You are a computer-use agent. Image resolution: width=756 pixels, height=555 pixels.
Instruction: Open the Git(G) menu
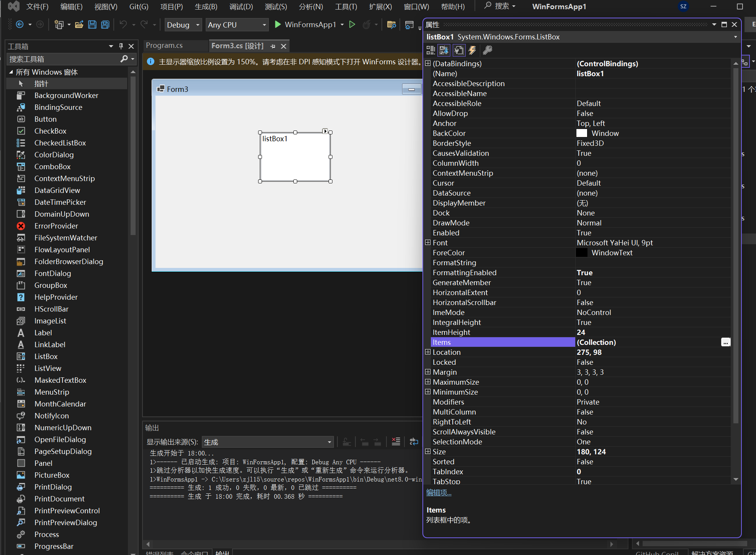point(139,7)
